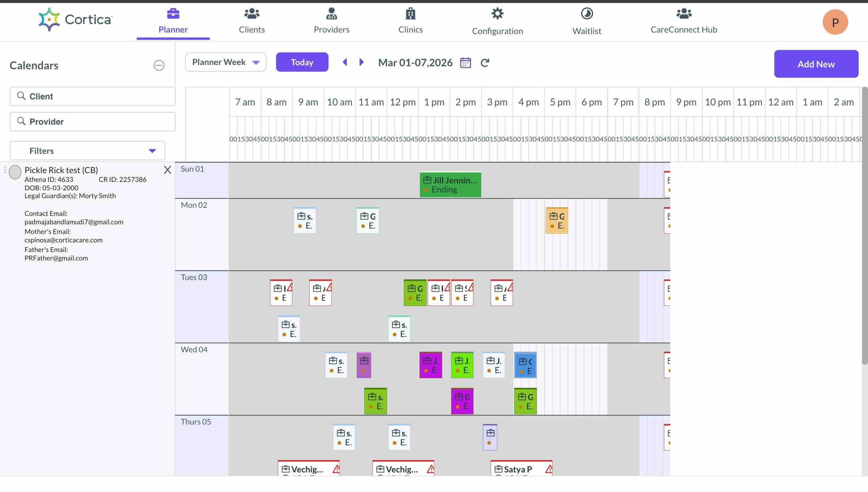Open Monday 9 am S. appointment
The height and width of the screenshot is (492, 868).
[x=305, y=220]
